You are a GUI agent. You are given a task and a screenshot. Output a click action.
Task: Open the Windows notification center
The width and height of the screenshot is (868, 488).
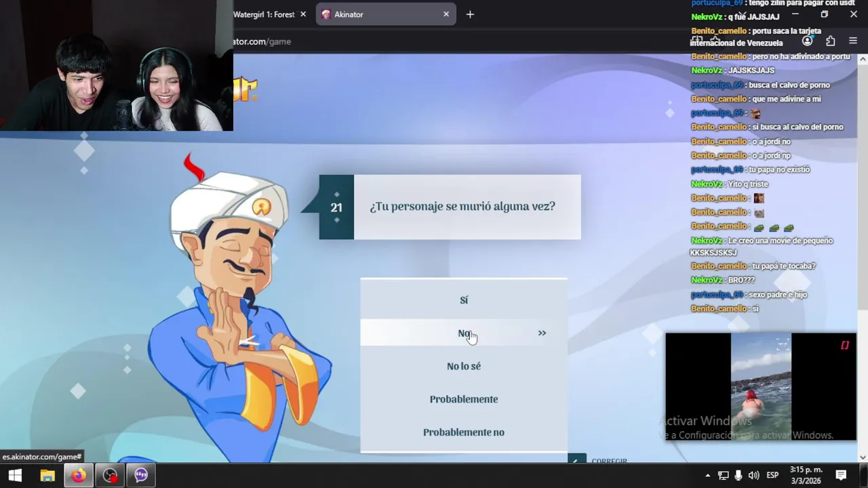(x=841, y=475)
